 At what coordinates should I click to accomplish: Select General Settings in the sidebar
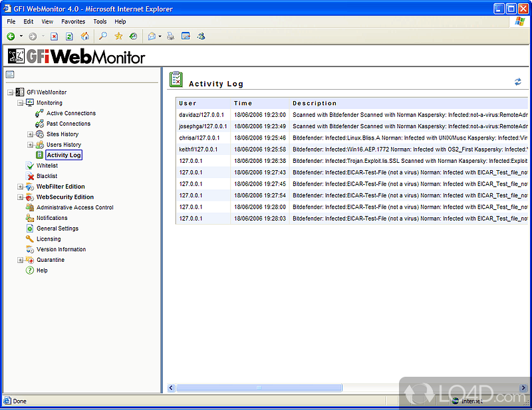[x=57, y=229]
